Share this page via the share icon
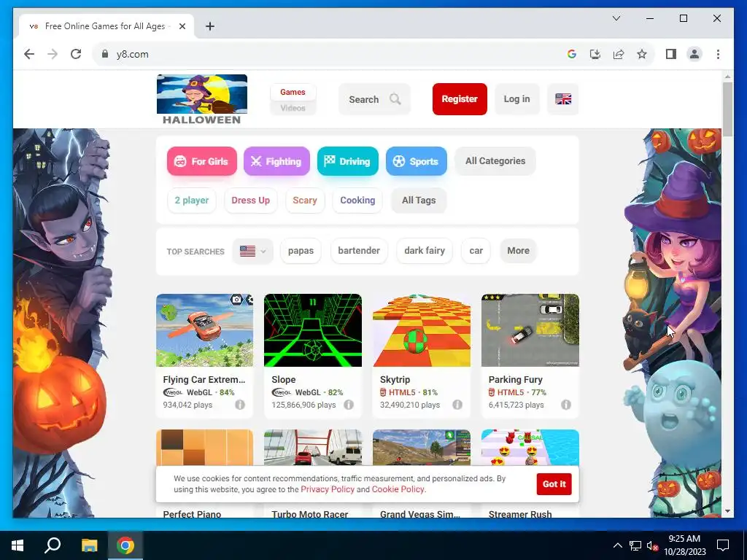The image size is (747, 560). pyautogui.click(x=619, y=54)
